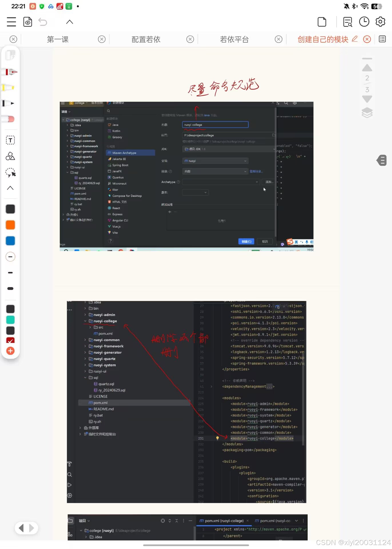Image resolution: width=392 pixels, height=549 pixels.
Task: Tap the battery indicator
Action: click(x=377, y=6)
